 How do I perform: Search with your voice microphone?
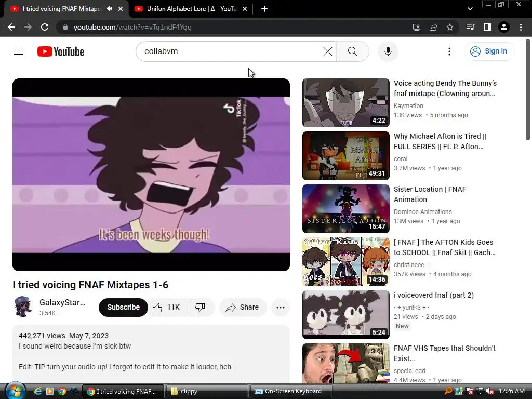[388, 51]
